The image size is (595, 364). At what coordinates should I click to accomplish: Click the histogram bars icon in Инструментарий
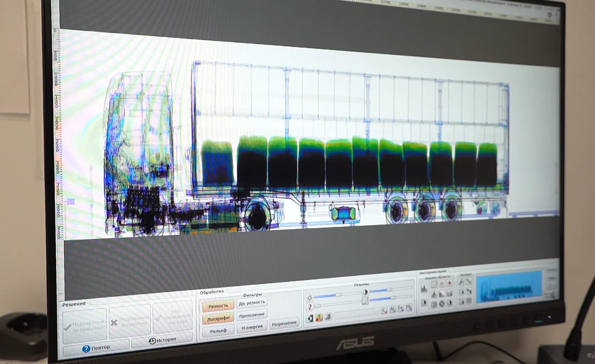[424, 289]
